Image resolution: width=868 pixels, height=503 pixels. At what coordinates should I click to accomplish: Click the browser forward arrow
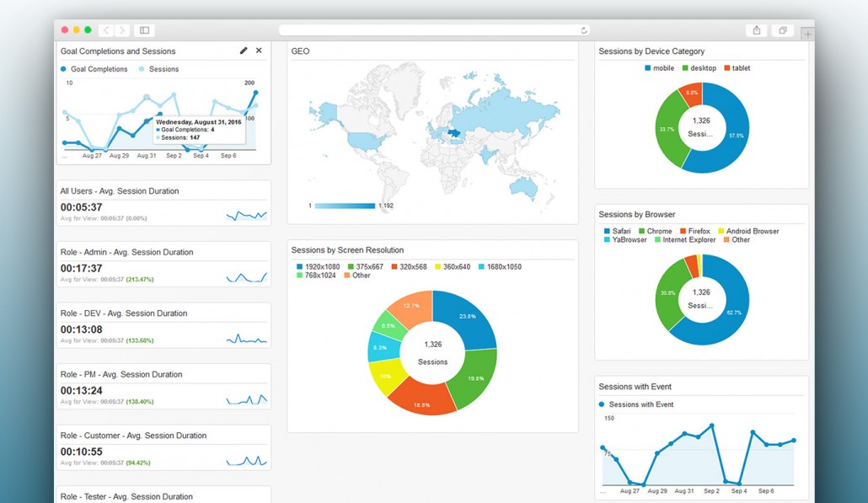pos(122,29)
